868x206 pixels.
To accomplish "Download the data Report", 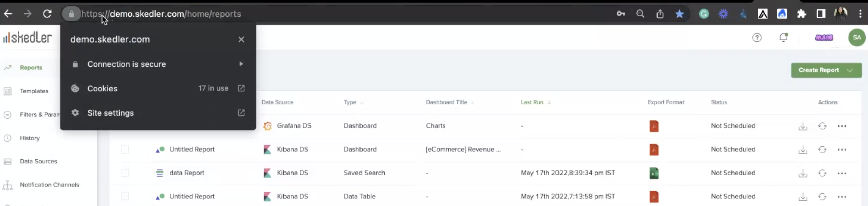I will [803, 173].
